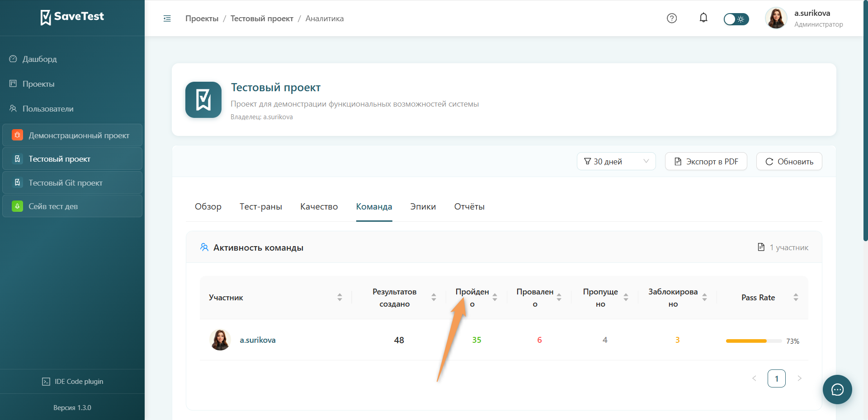Toggle the light/dark theme switch
Screen dimensions: 868x420
coord(736,19)
